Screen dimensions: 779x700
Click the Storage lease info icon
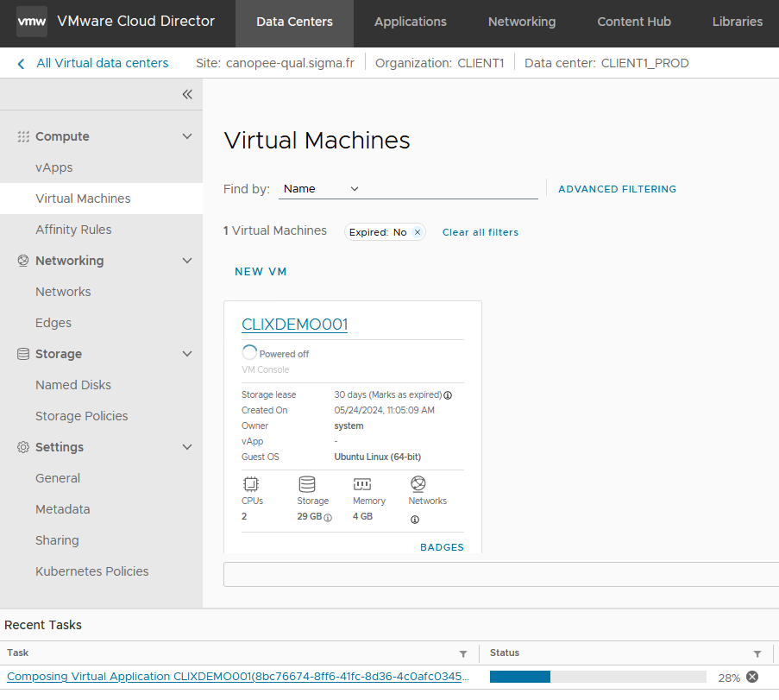click(x=448, y=395)
